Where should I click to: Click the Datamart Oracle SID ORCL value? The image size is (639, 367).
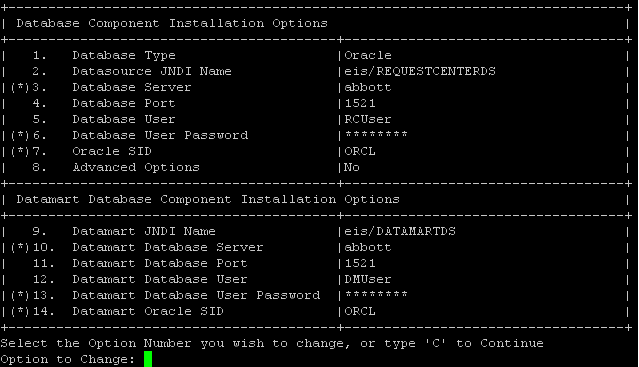tap(360, 311)
